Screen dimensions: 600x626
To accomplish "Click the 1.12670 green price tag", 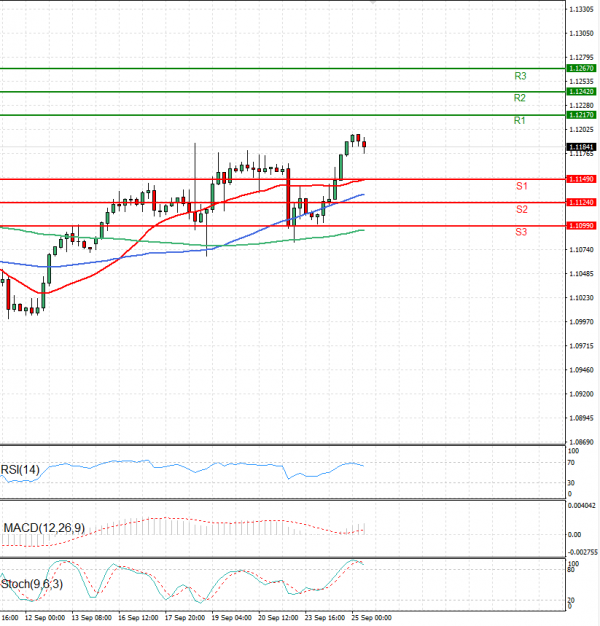I will pyautogui.click(x=580, y=68).
